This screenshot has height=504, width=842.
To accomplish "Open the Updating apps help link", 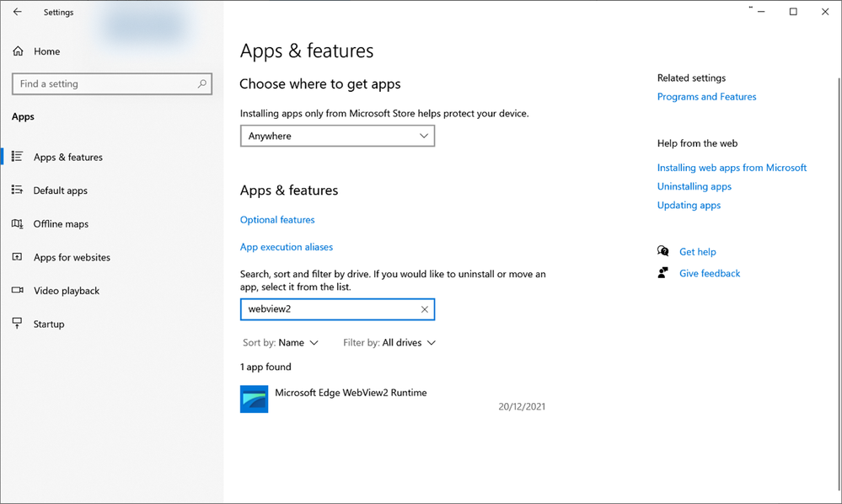I will (689, 205).
